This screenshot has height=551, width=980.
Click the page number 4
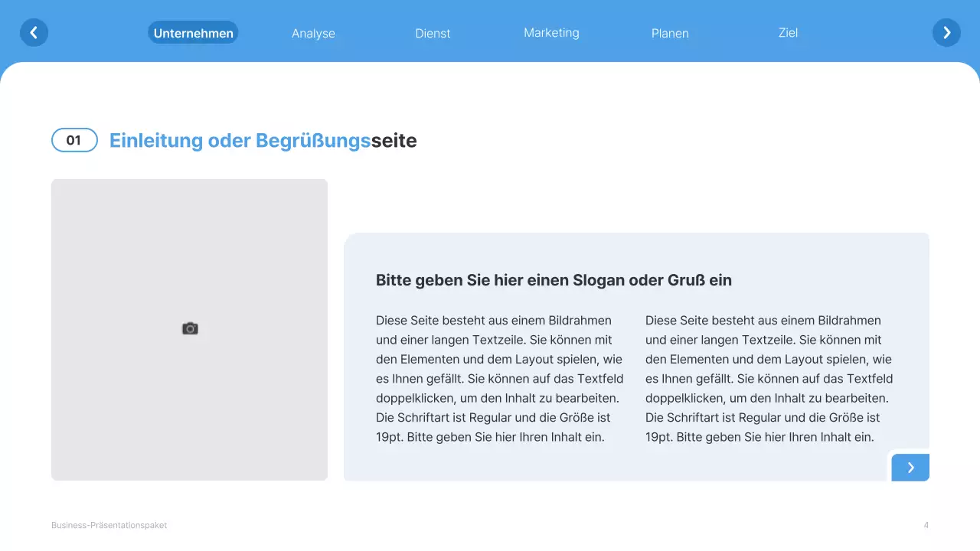pyautogui.click(x=926, y=525)
